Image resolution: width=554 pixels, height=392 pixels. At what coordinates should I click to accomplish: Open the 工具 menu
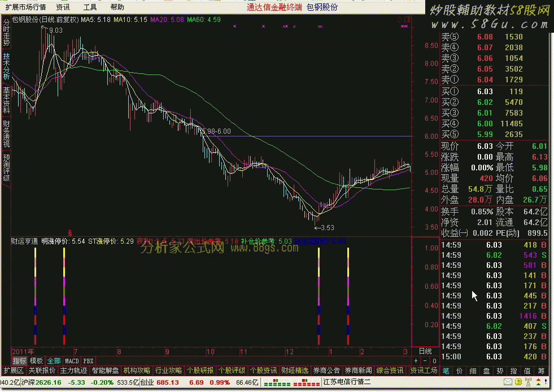90,7
